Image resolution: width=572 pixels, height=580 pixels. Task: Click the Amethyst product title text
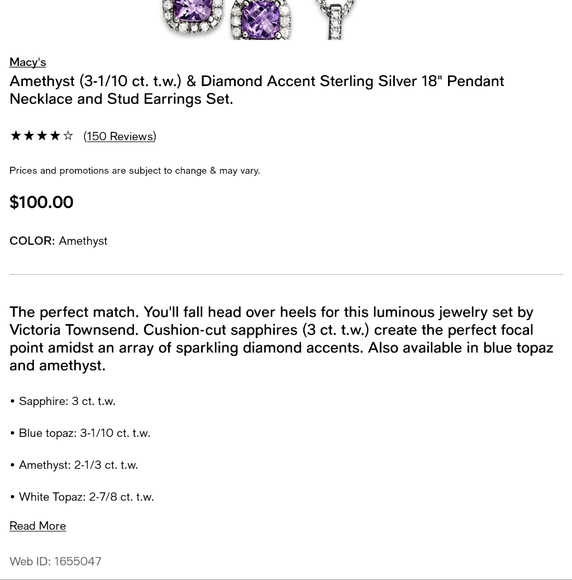coord(257,90)
